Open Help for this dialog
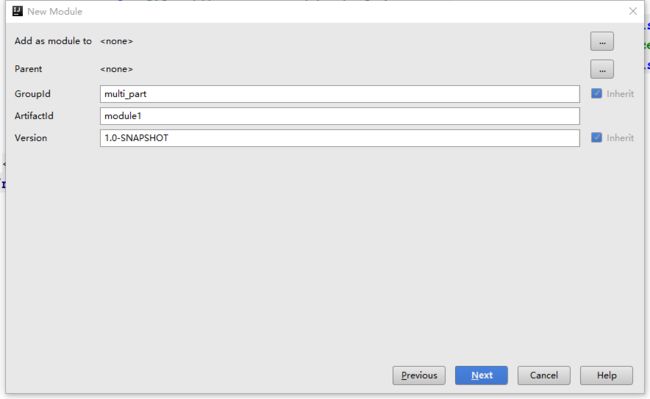 (606, 375)
